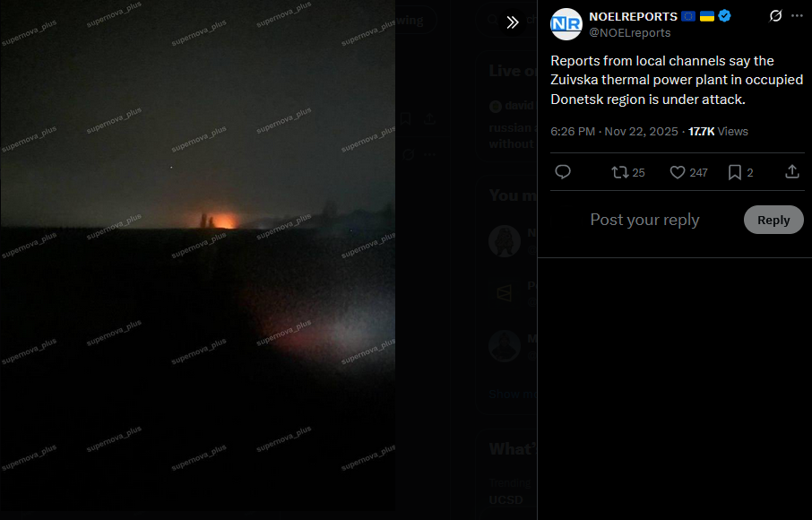The height and width of the screenshot is (520, 812).
Task: Open the 6:26 PM Nov 22, 2025 timestamp
Action: click(614, 132)
